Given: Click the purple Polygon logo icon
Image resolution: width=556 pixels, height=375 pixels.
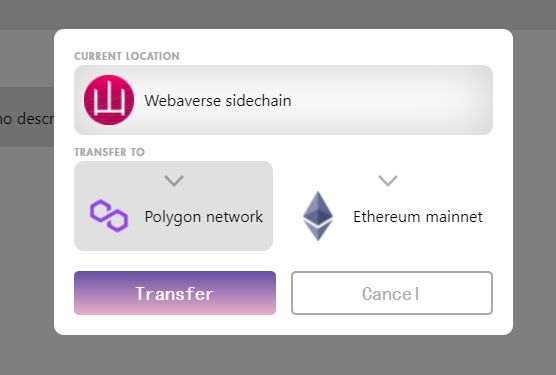Looking at the screenshot, I should coord(109,216).
